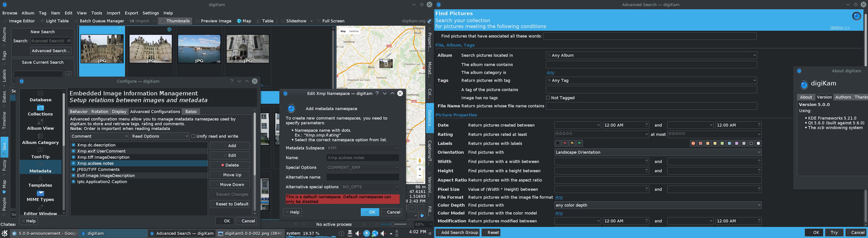Click the Alternative name input field
868x238 pixels.
click(362, 177)
